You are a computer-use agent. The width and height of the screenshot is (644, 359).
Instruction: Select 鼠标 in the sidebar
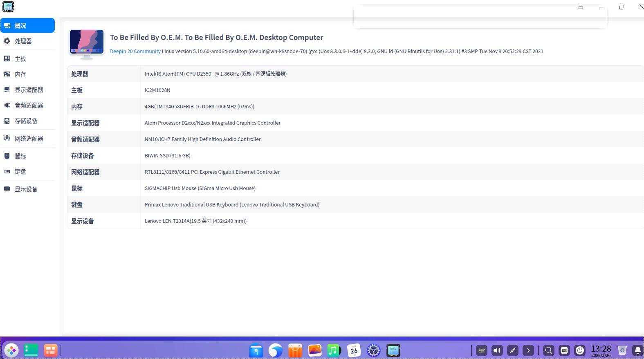(27, 156)
